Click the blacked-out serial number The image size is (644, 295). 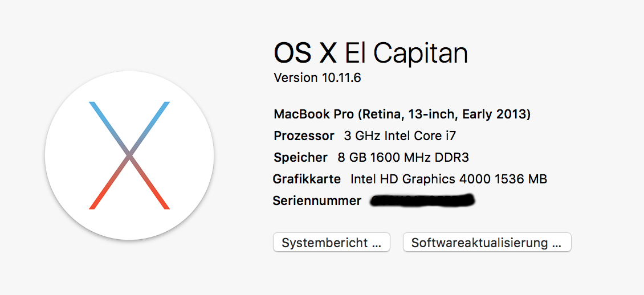pos(423,200)
